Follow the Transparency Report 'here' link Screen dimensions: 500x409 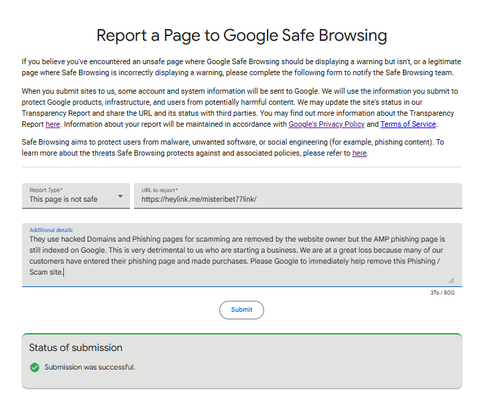(x=53, y=124)
